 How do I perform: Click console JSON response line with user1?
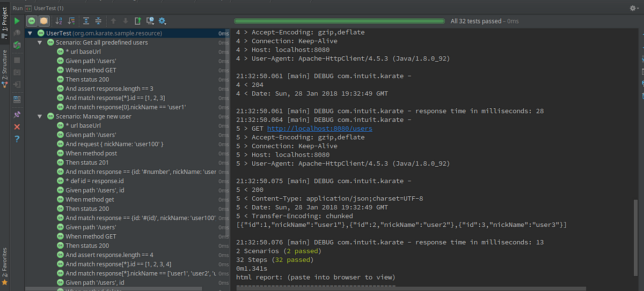pyautogui.click(x=401, y=225)
